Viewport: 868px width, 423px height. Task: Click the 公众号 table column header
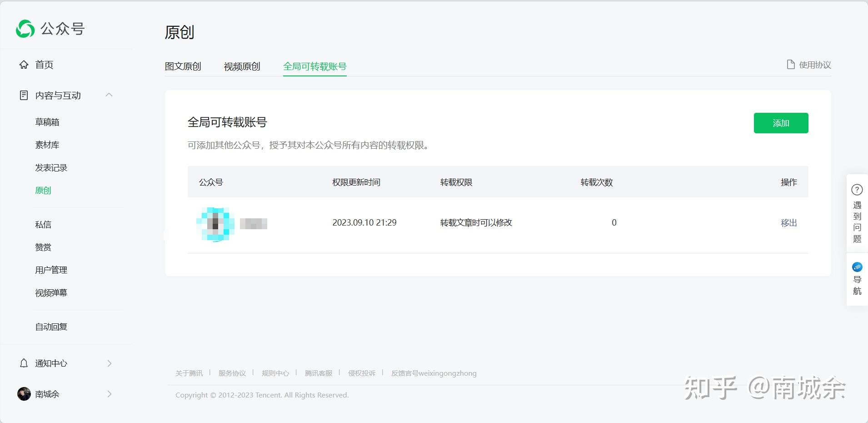pyautogui.click(x=211, y=182)
